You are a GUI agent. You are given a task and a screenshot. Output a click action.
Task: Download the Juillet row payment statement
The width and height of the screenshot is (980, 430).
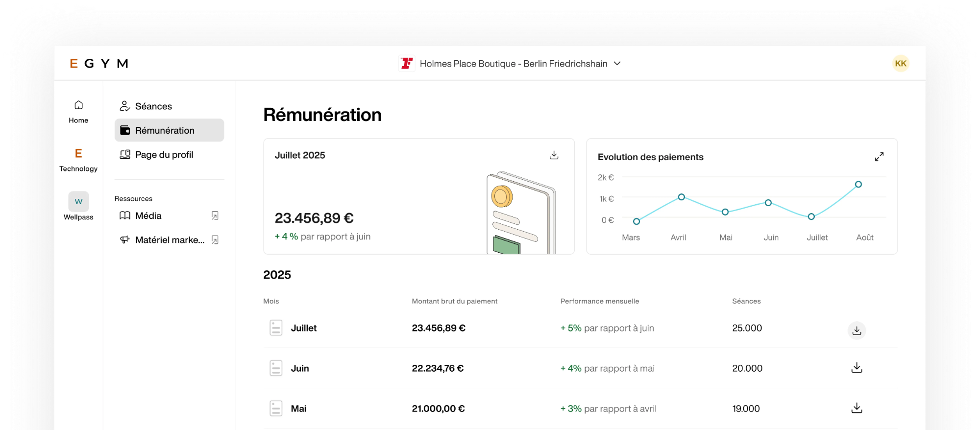[857, 331]
